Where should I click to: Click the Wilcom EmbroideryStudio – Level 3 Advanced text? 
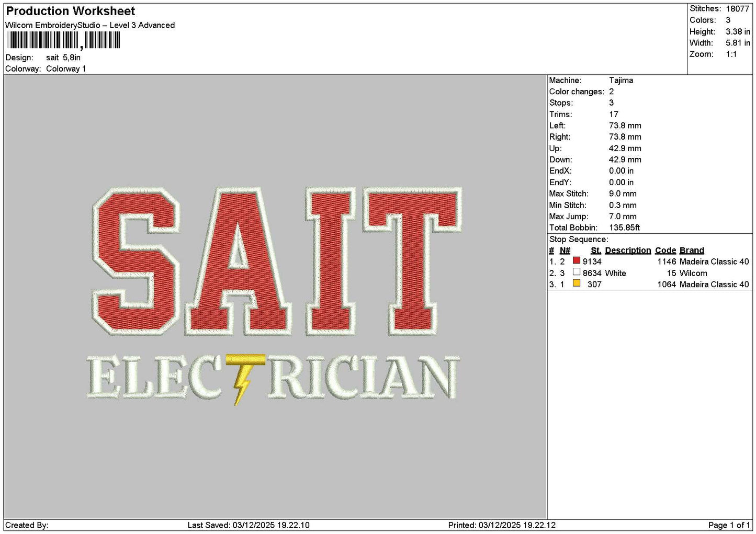click(90, 25)
